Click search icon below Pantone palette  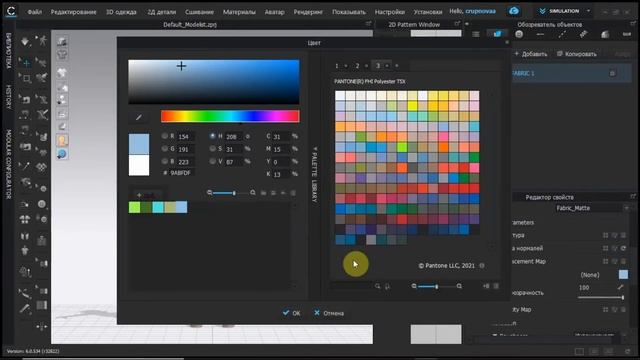point(378,286)
